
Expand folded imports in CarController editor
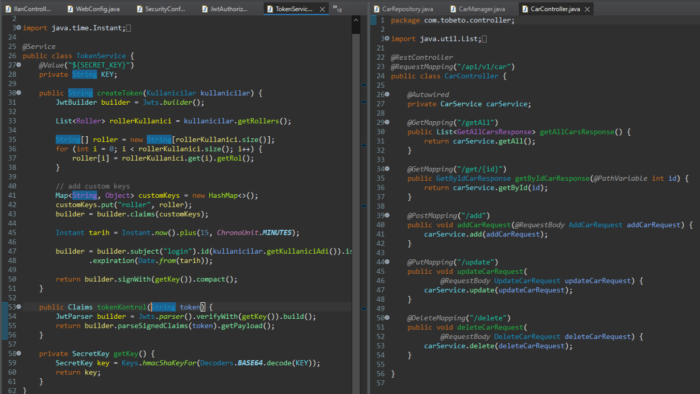pos(387,39)
